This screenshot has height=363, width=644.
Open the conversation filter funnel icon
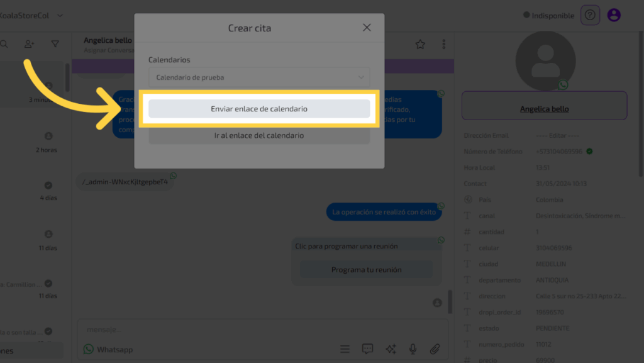pos(55,44)
